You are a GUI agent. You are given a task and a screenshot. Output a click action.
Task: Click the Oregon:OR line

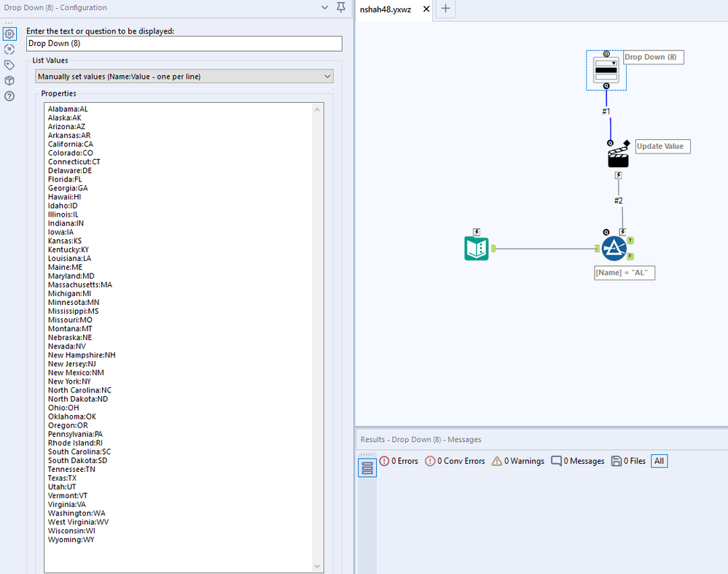pos(68,425)
